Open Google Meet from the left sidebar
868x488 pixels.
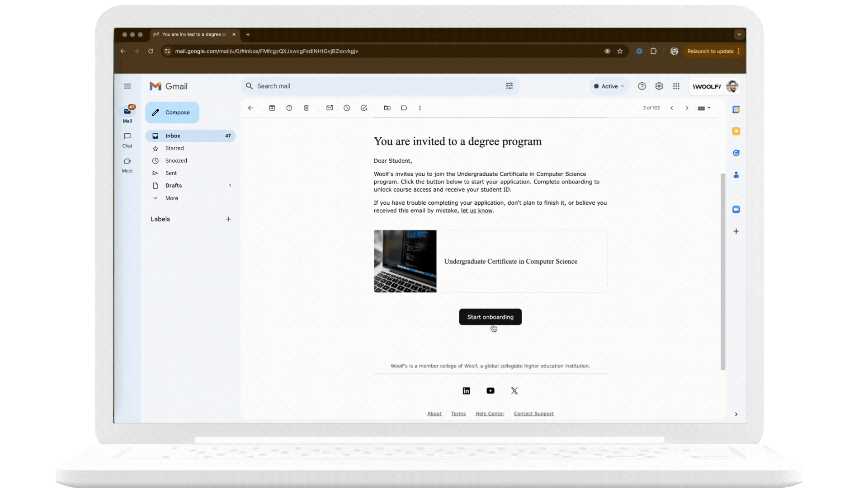127,165
